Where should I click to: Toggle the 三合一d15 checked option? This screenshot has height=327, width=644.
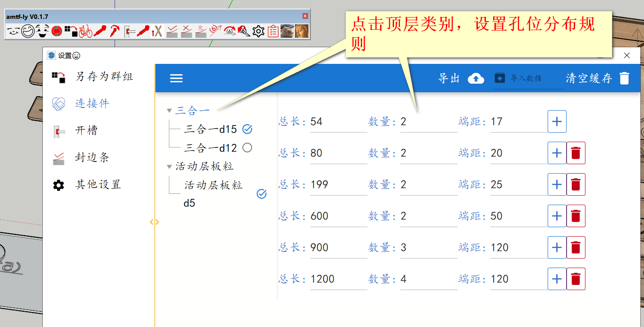247,130
